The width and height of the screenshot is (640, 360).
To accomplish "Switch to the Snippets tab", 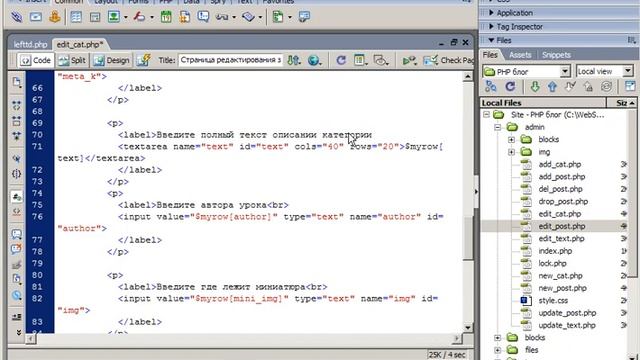I will [x=556, y=55].
